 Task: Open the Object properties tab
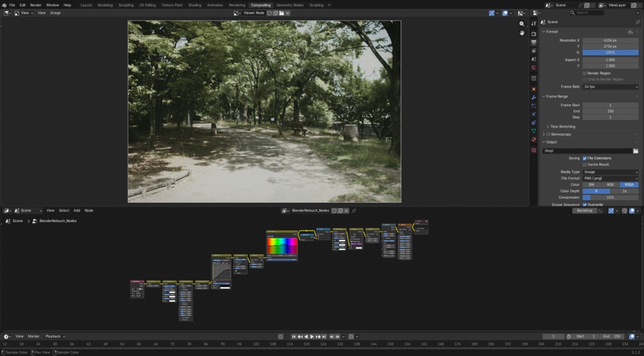[x=533, y=89]
